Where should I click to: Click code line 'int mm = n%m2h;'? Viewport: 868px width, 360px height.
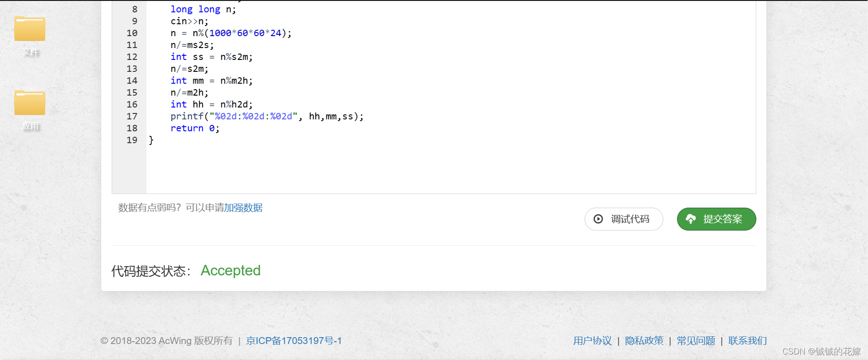pyautogui.click(x=212, y=81)
